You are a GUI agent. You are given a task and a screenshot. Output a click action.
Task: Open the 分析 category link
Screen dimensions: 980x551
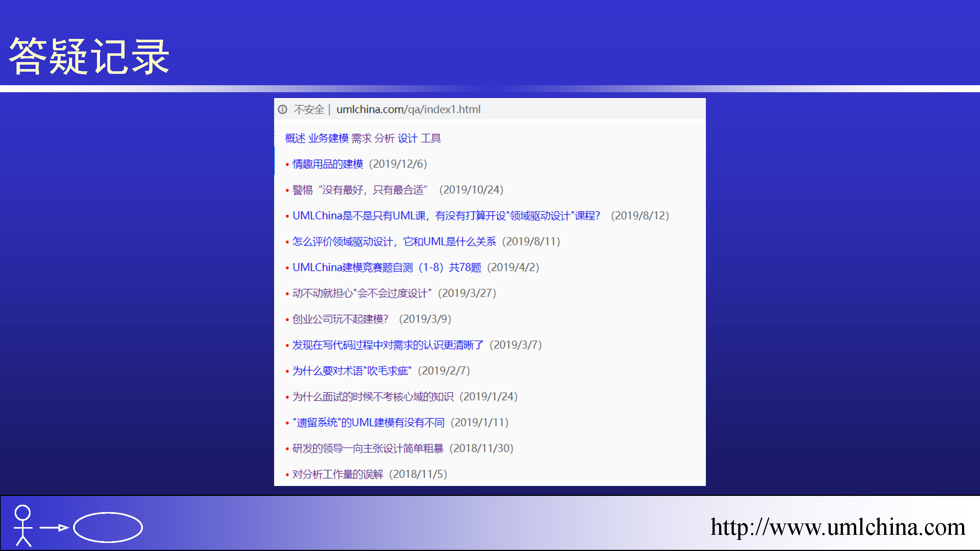[385, 138]
